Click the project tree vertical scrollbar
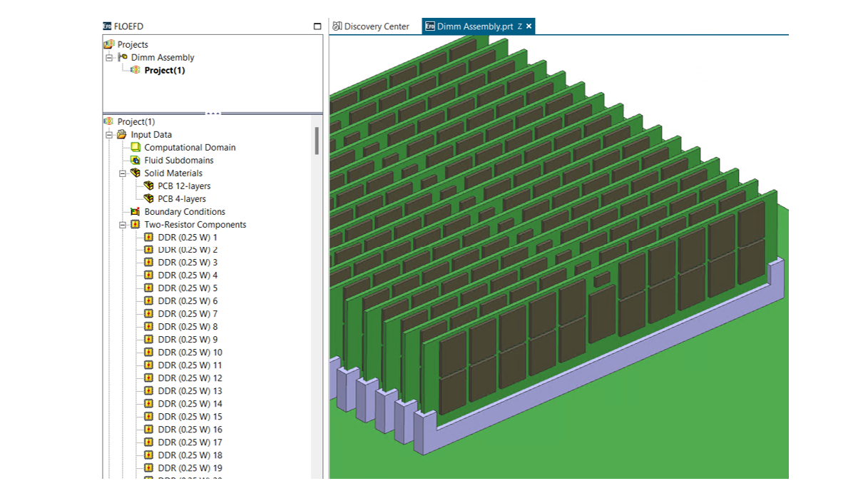This screenshot has width=868, height=496. 317,141
